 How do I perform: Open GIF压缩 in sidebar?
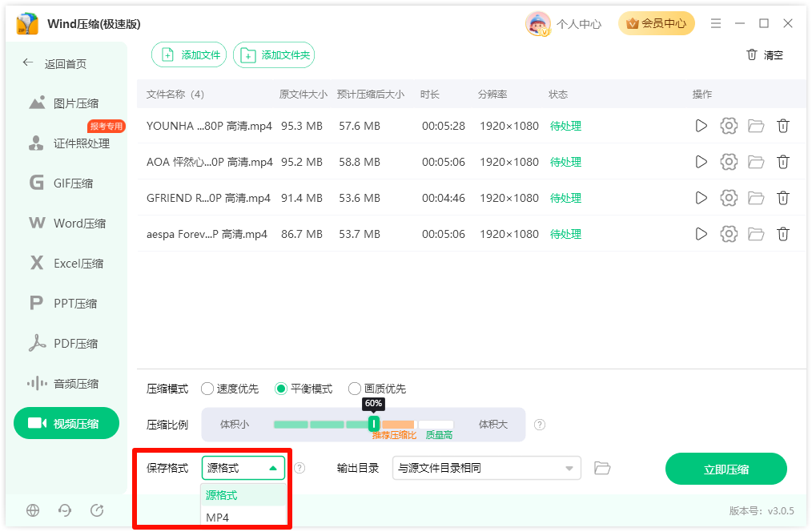coord(62,183)
